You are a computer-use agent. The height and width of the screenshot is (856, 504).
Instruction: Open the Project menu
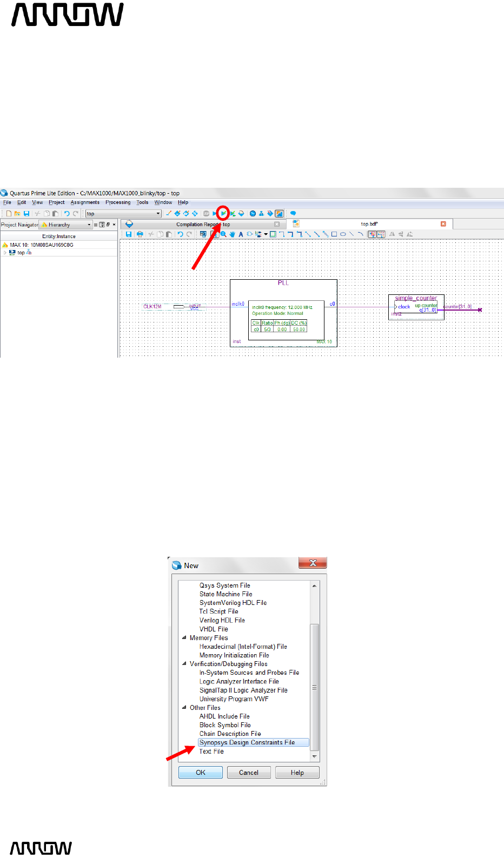tap(57, 202)
